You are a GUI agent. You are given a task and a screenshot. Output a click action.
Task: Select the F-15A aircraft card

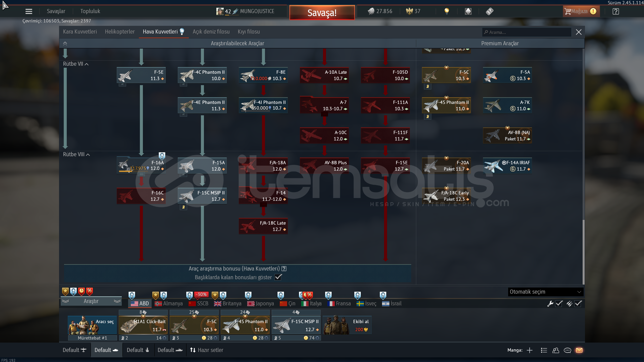point(202,166)
